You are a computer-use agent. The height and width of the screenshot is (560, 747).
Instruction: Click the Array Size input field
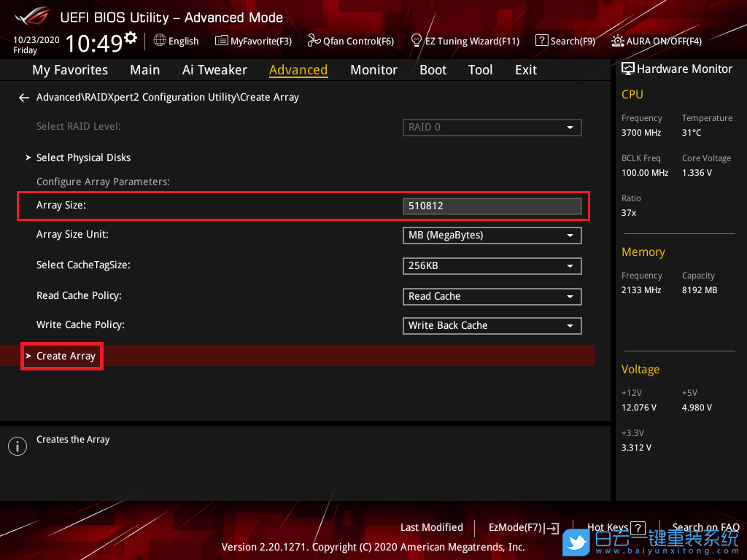point(492,206)
